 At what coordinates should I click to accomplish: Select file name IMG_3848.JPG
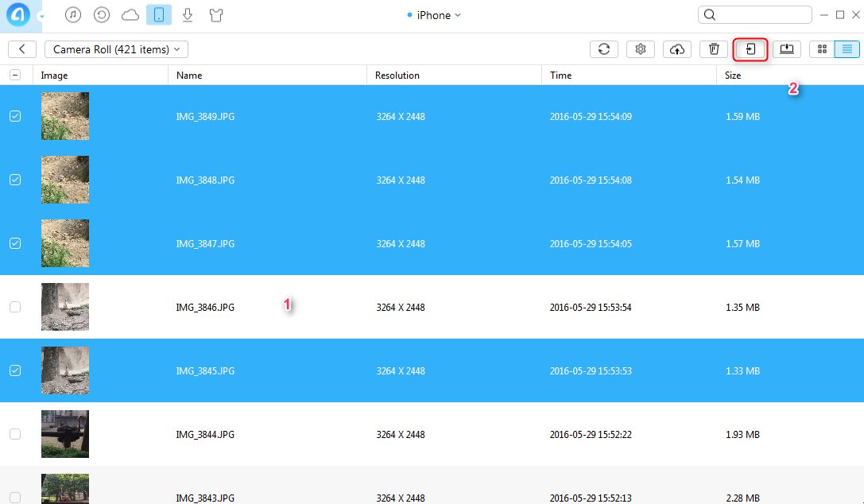click(x=205, y=180)
